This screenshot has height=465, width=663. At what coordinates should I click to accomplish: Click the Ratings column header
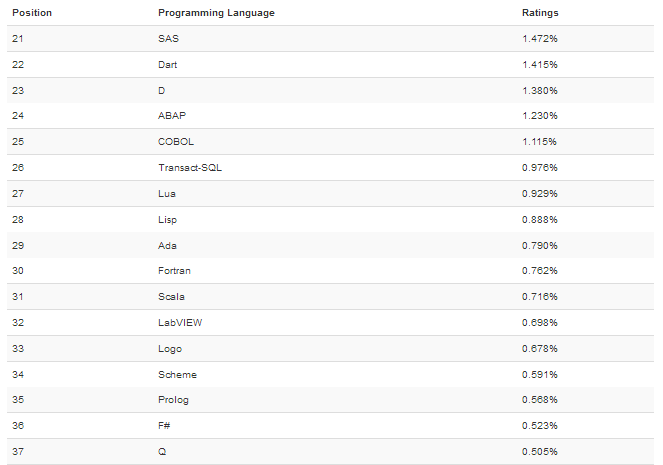(540, 13)
